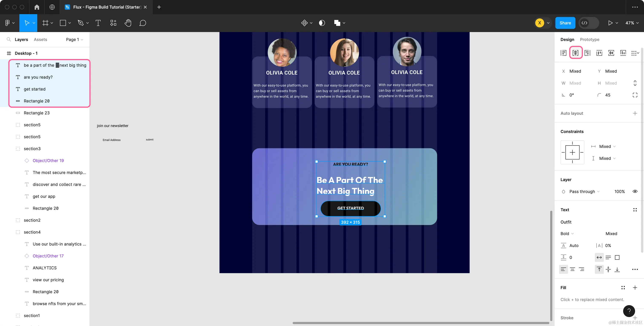Image resolution: width=644 pixels, height=326 pixels.
Task: Click align vertical centers icon
Action: tap(611, 53)
